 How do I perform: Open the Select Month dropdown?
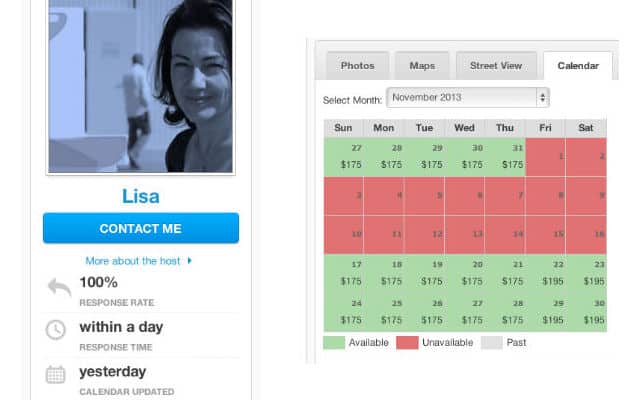click(468, 98)
